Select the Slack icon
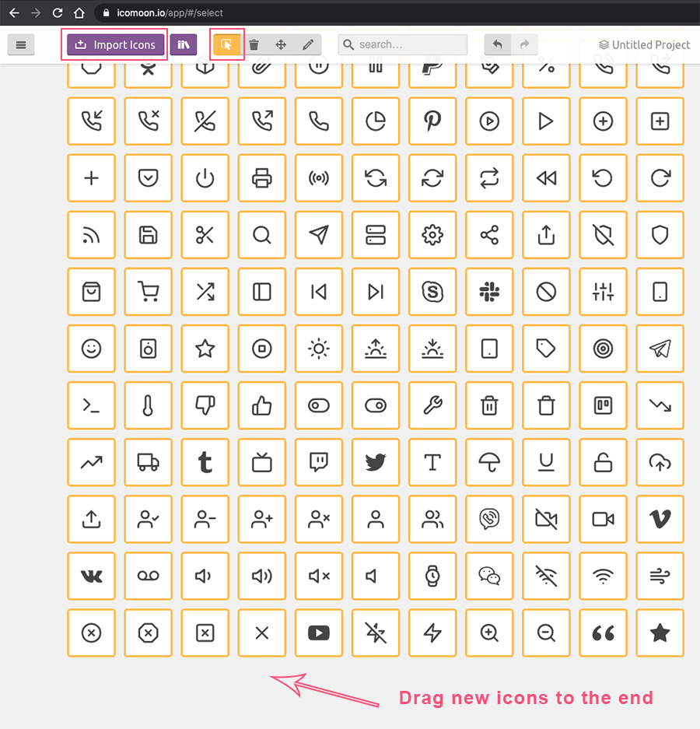This screenshot has width=700, height=729. [489, 292]
